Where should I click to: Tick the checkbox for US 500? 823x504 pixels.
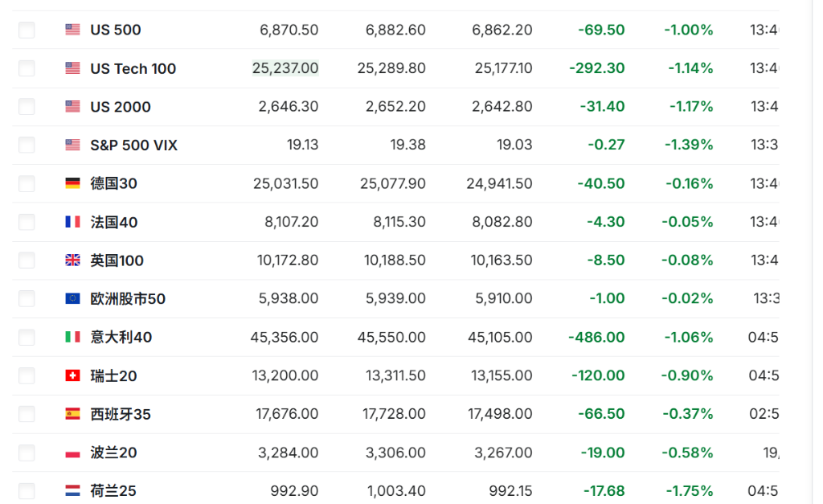tap(27, 30)
